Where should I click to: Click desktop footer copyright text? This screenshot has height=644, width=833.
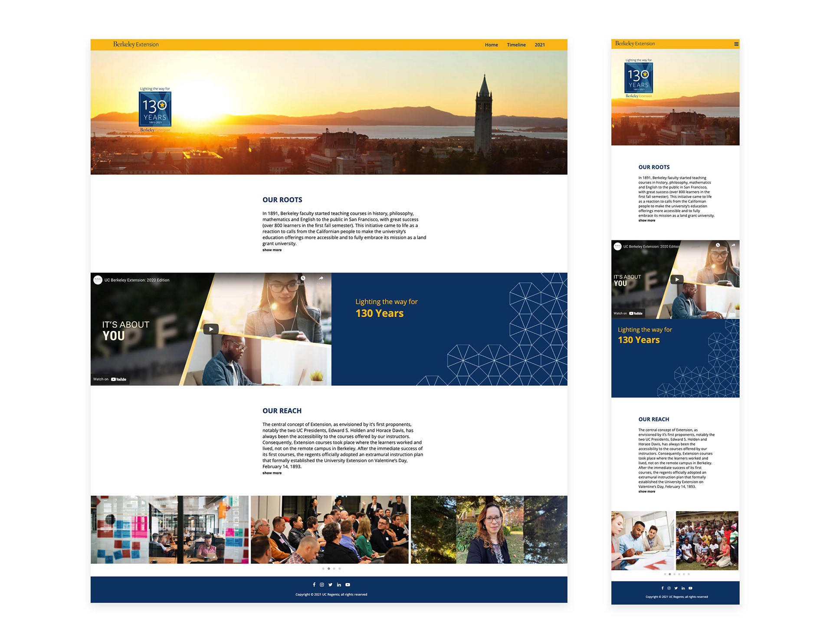click(x=331, y=595)
